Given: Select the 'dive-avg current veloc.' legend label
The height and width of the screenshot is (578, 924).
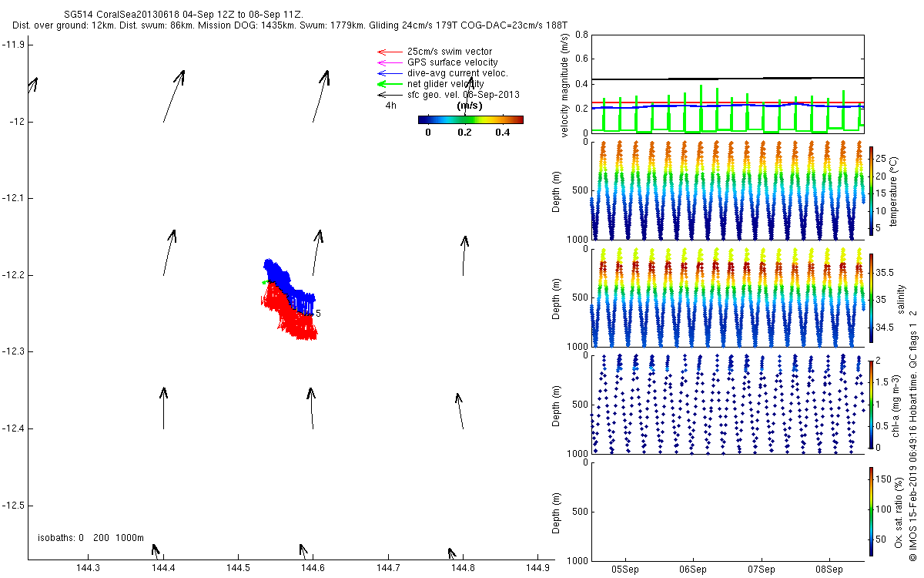Looking at the screenshot, I should (457, 73).
